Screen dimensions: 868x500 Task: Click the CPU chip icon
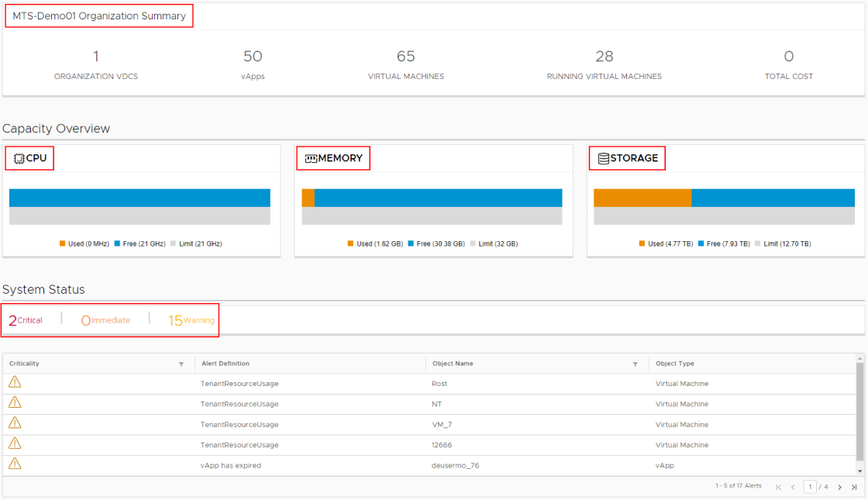pyautogui.click(x=19, y=158)
